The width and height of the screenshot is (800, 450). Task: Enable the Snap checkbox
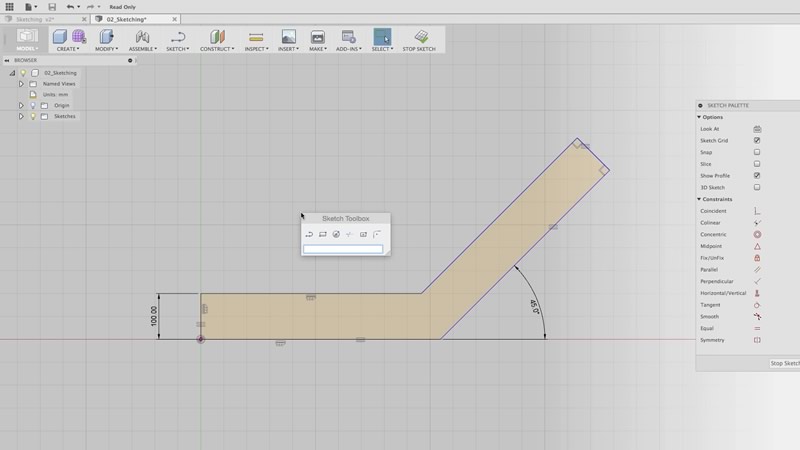[x=757, y=152]
